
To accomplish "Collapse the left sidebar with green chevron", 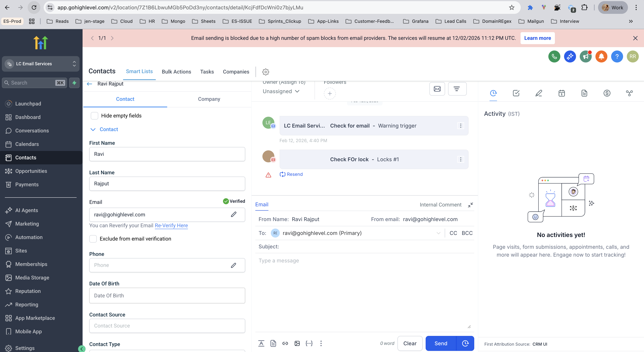I will tap(81, 348).
